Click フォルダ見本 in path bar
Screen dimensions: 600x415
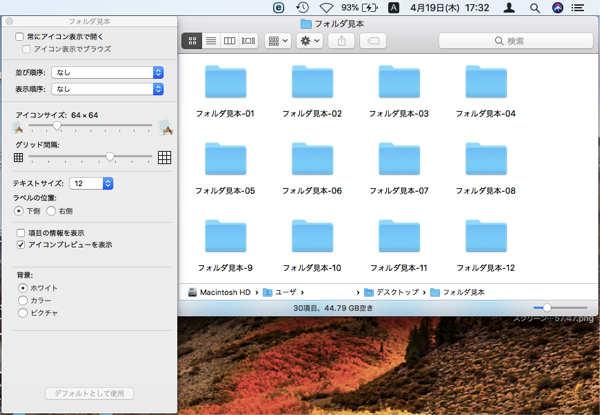458,292
